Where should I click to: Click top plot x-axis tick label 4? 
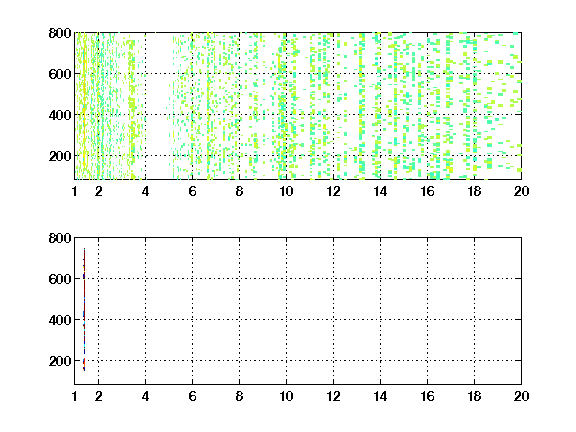(145, 191)
